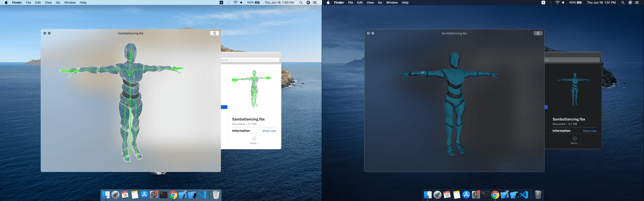
Task: Open the More… actions in dark Finder preview
Action: point(574,140)
